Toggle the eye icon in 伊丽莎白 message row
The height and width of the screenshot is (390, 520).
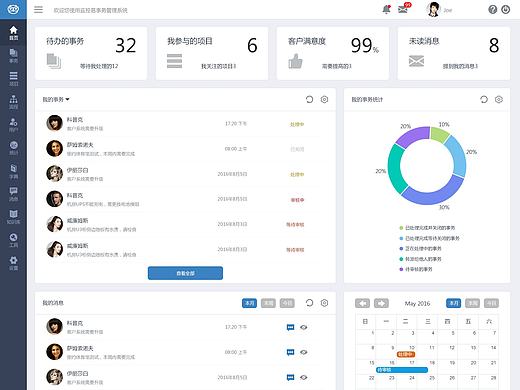click(303, 377)
